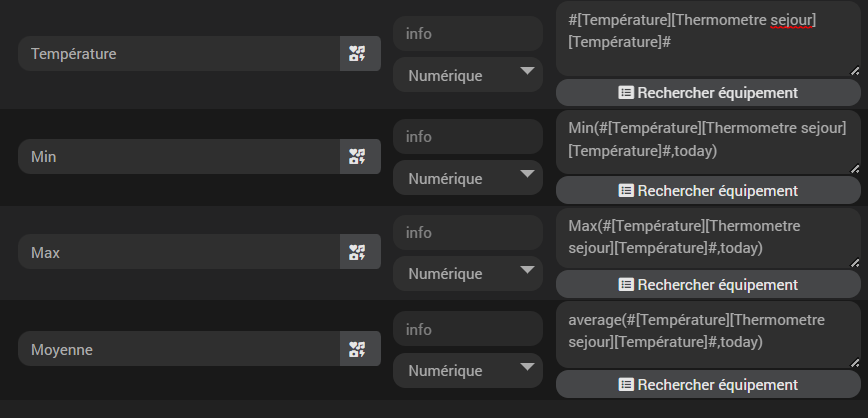
Task: Click the Moyenne command name field
Action: (180, 349)
